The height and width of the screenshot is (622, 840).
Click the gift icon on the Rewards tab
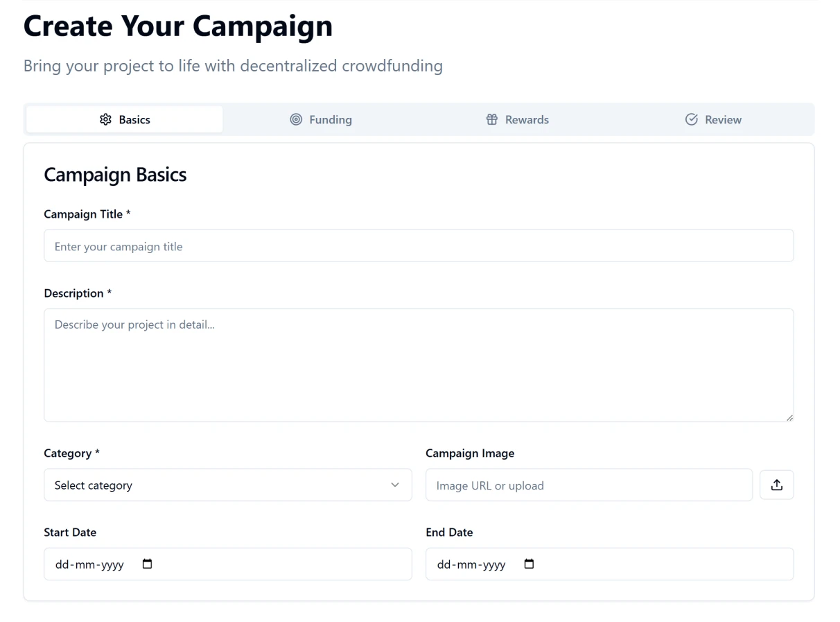pyautogui.click(x=492, y=119)
